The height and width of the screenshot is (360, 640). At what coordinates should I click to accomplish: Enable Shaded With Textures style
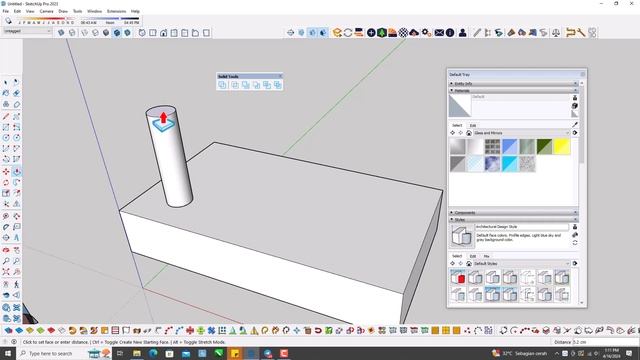[117, 33]
